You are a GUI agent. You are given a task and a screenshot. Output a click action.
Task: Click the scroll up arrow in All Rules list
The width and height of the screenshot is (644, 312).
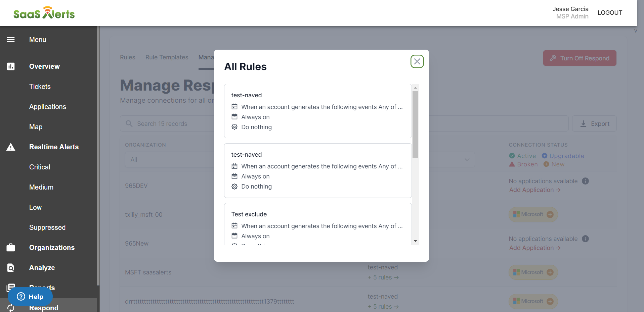415,88
